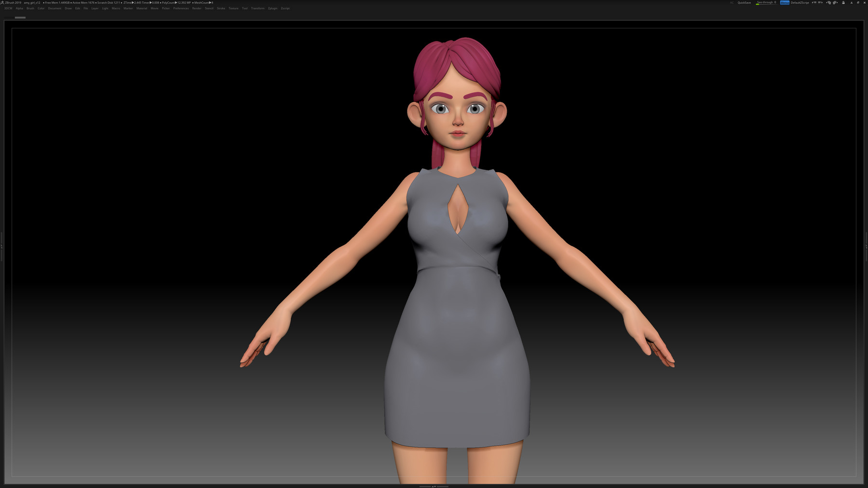868x488 pixels.
Task: Open the Preferences menu
Action: coord(180,8)
